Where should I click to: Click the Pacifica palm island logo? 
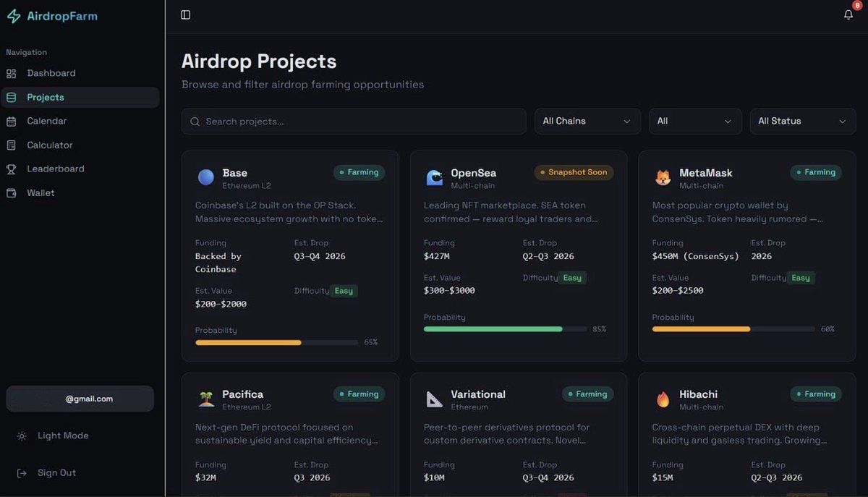click(x=206, y=399)
